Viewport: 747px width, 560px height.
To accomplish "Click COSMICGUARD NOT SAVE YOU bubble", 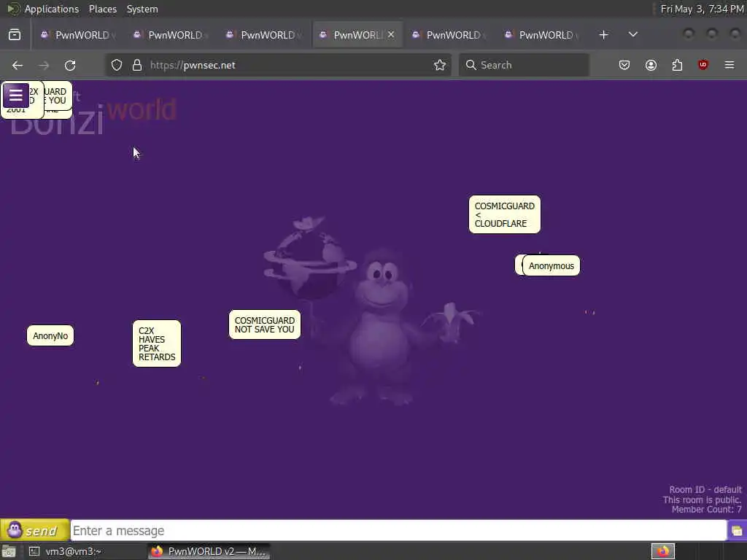I will [264, 324].
